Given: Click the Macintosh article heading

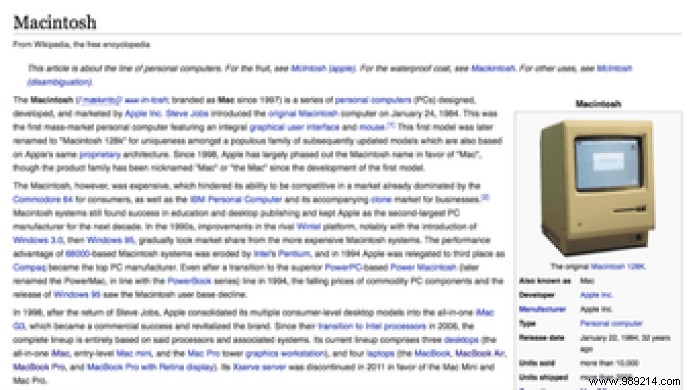Looking at the screenshot, I should [55, 22].
